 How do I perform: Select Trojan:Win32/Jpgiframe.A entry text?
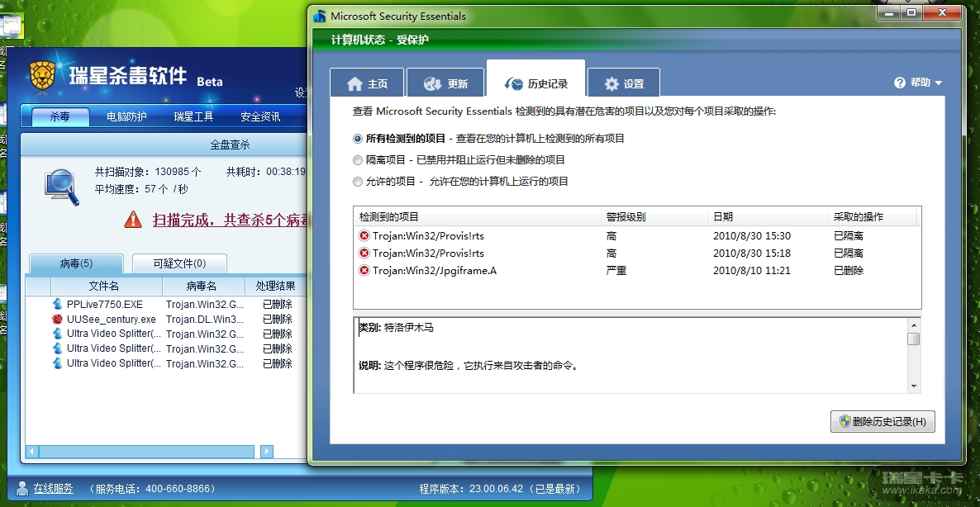[x=435, y=270]
